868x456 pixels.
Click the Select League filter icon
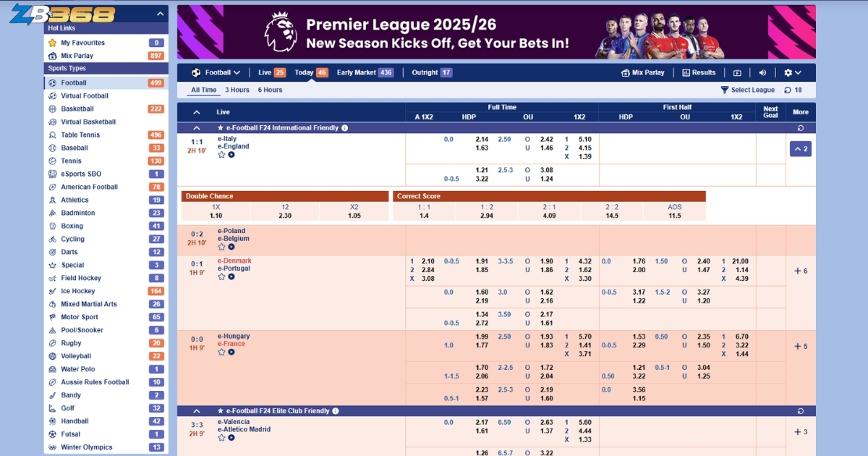pyautogui.click(x=725, y=90)
